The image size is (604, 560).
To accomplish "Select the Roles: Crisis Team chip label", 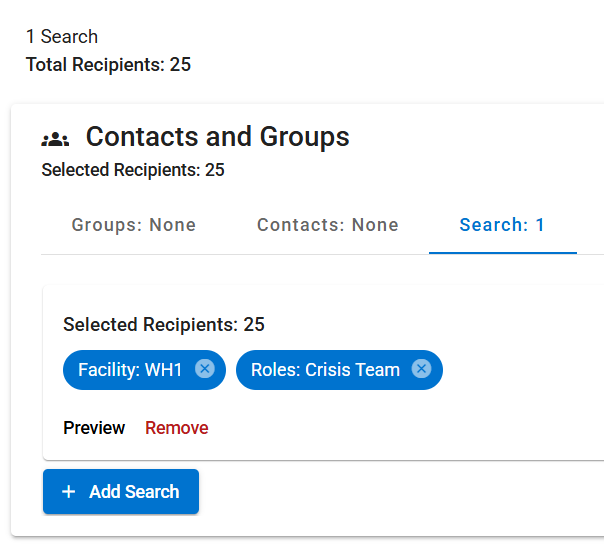I will (x=325, y=370).
